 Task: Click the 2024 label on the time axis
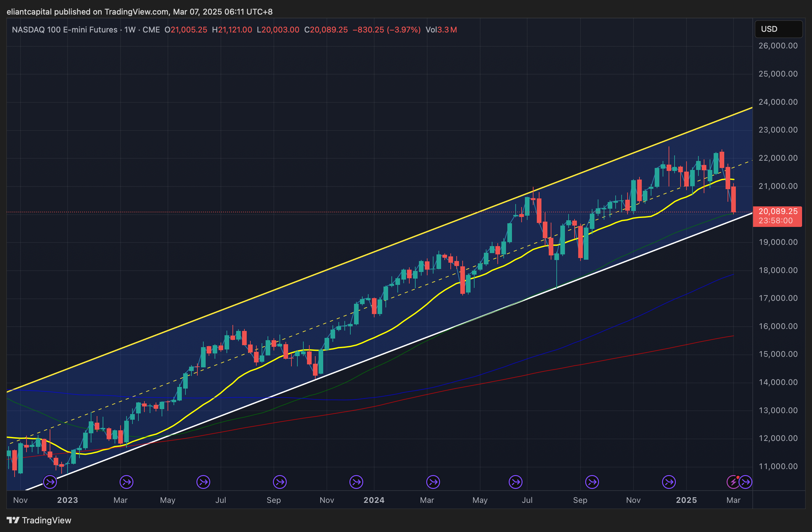coord(374,500)
